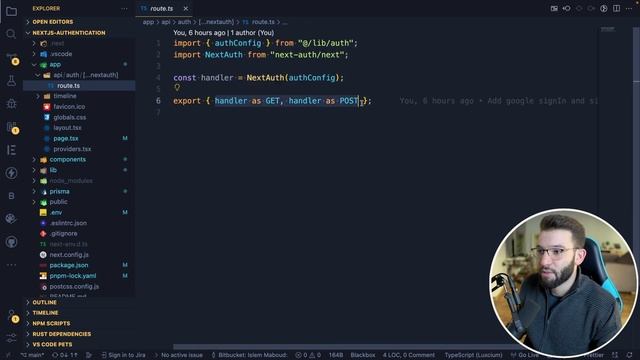Viewport: 640px width, 360px height.
Task: Click 'No active issue' in status bar
Action: pyautogui.click(x=182, y=355)
